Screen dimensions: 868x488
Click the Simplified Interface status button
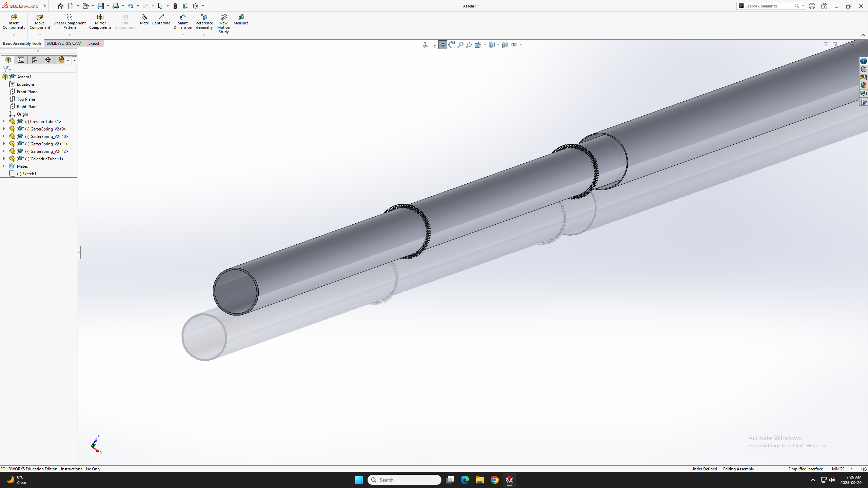[805, 469]
